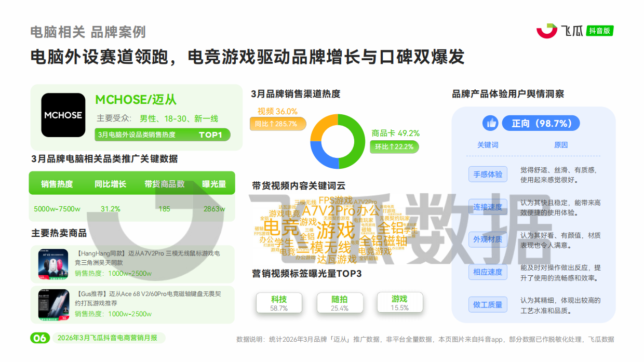Open the A7V2Pro mouse product thumbnail

click(53, 264)
